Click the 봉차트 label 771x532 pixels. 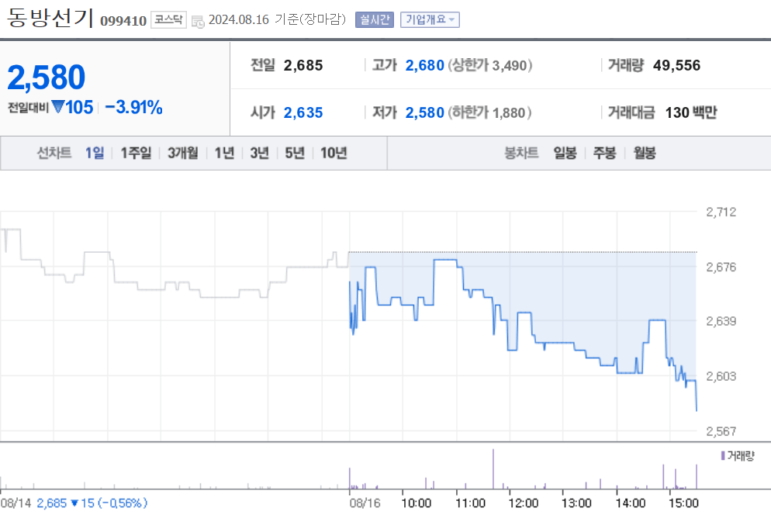(521, 153)
